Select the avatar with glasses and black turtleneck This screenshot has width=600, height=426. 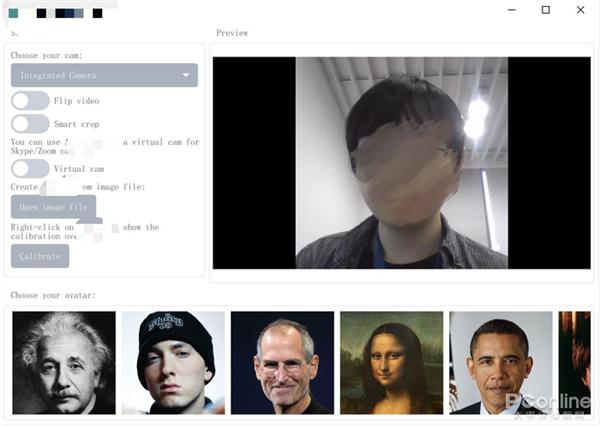coord(282,363)
